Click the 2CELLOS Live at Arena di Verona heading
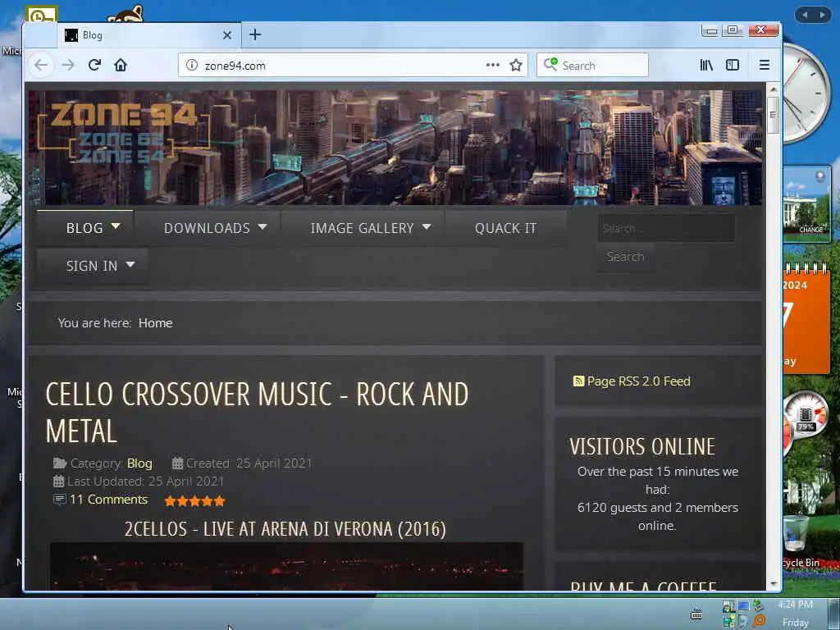The image size is (840, 630). point(285,529)
